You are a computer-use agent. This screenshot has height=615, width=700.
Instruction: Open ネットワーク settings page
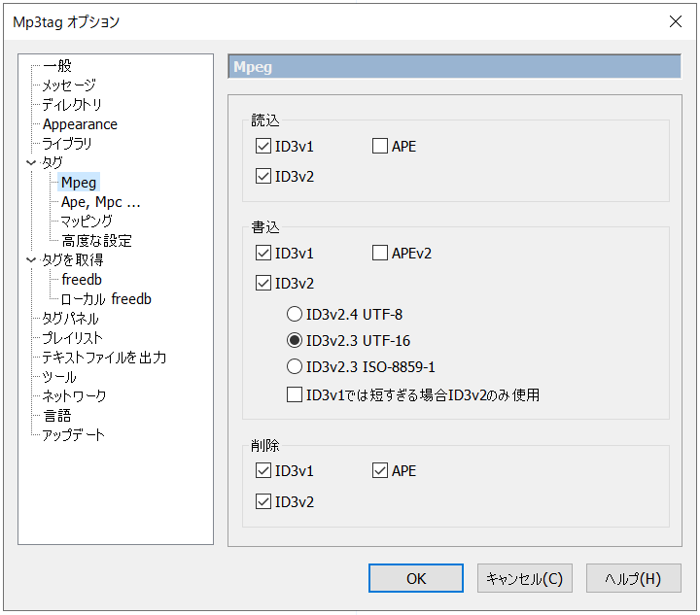pos(74,396)
